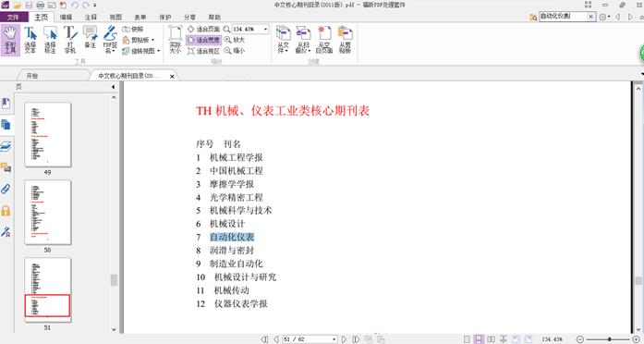
Task: Click the 放大 zoom in button
Action: coord(235,40)
